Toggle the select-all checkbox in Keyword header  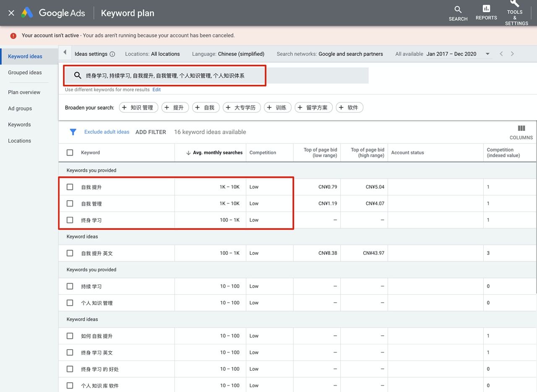[70, 153]
